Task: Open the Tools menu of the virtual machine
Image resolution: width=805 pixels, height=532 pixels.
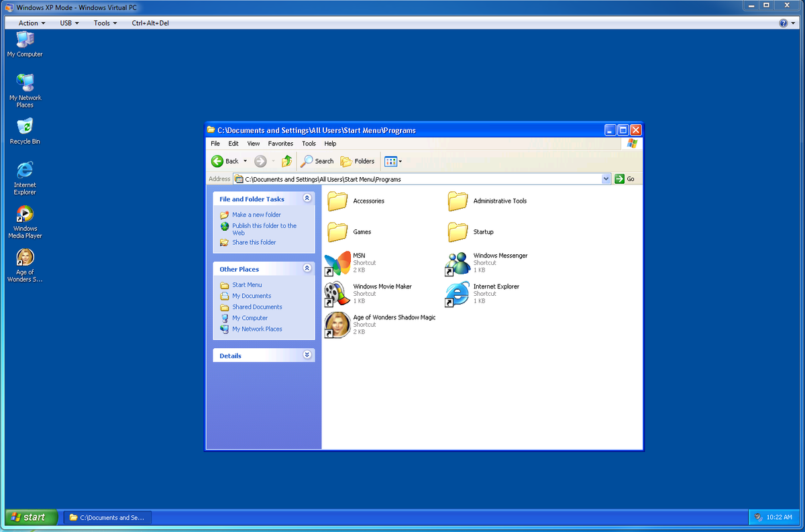Action: [x=105, y=22]
